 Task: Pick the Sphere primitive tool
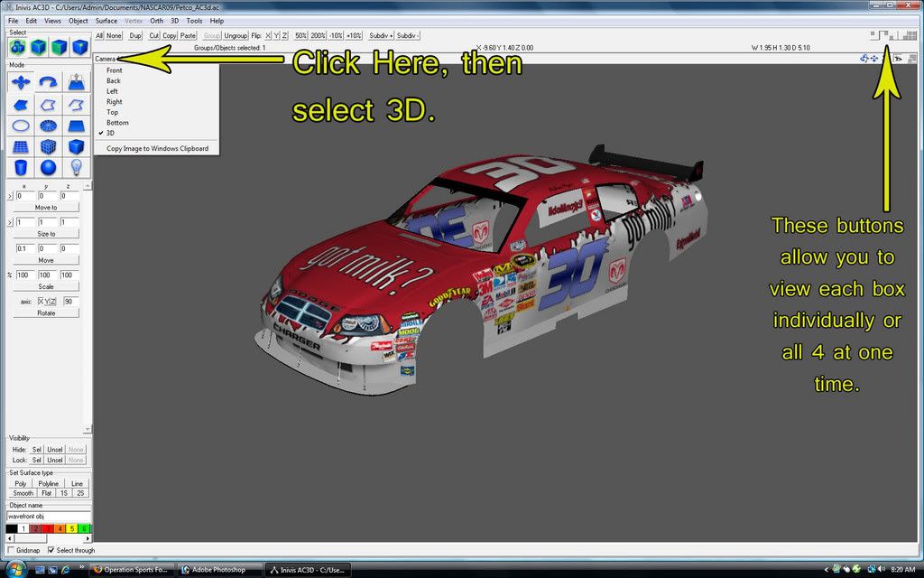coord(49,167)
